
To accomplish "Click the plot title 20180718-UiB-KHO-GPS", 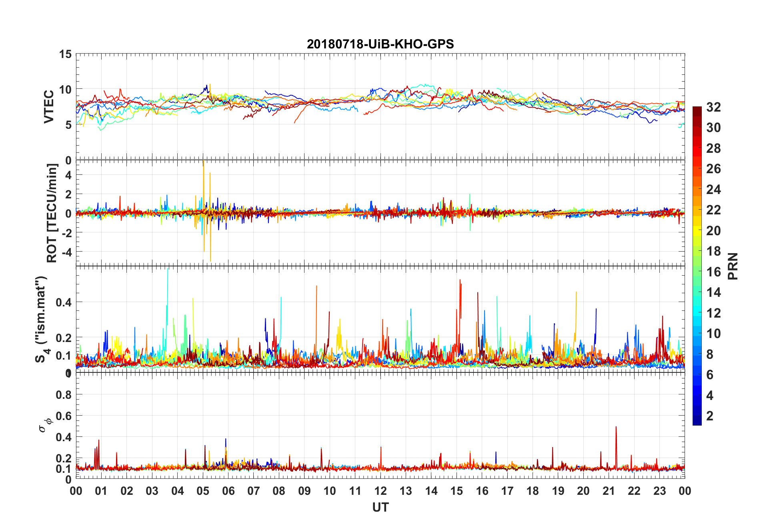I will [x=380, y=44].
